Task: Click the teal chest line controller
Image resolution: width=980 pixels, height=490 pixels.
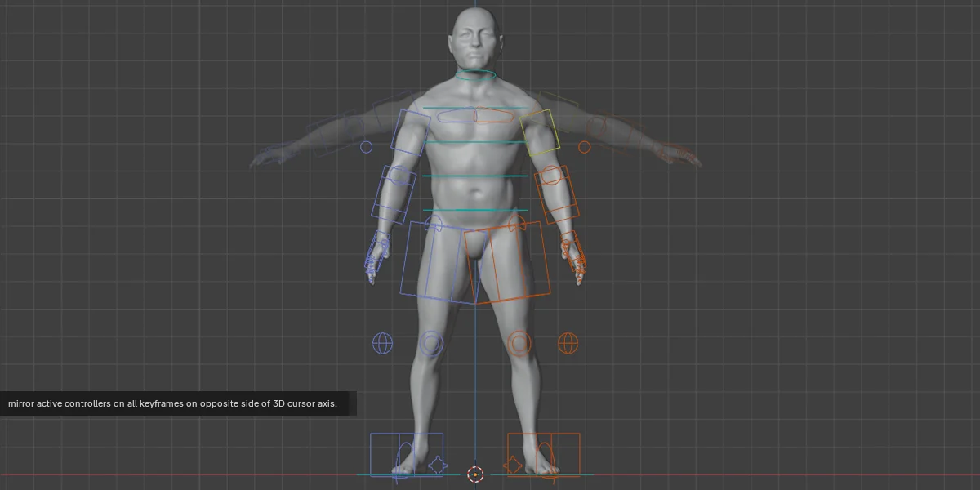Action: click(474, 140)
